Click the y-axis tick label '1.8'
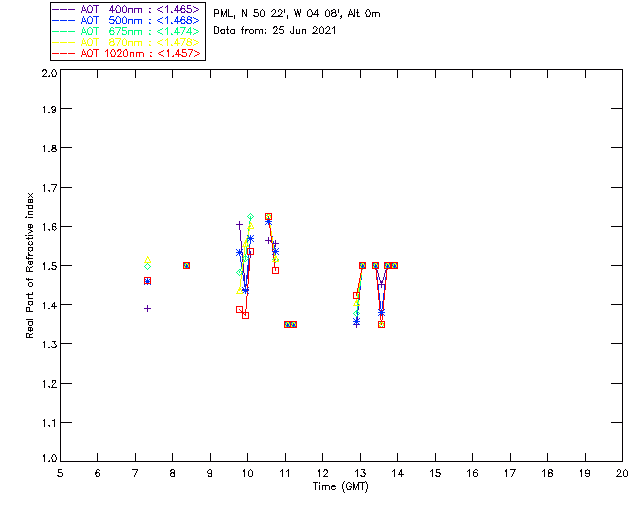Screen dimensions: 640x512 [49, 148]
